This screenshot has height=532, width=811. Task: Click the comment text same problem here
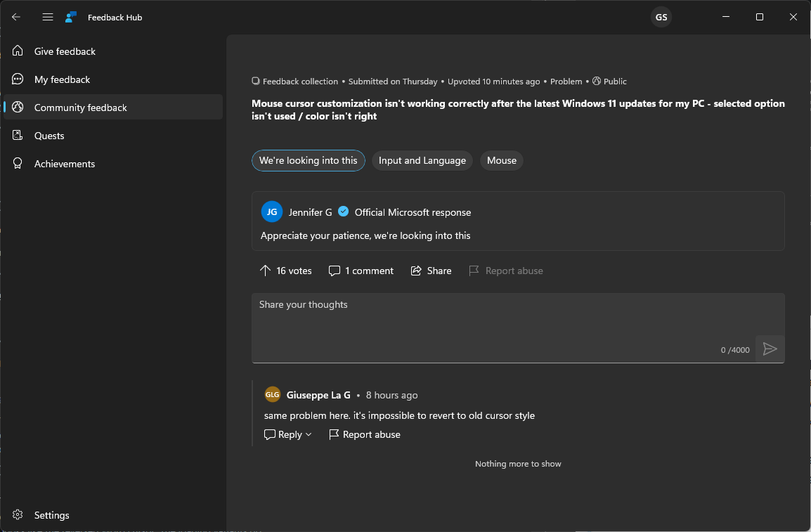pyautogui.click(x=399, y=415)
